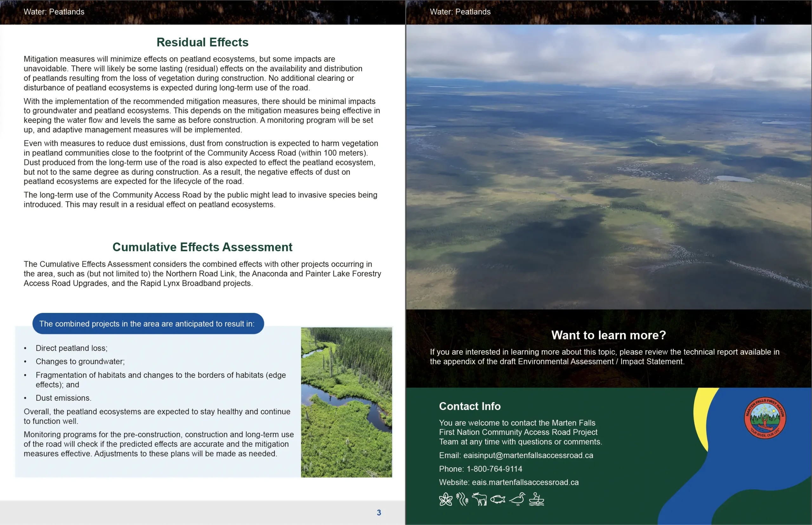This screenshot has width=812, height=525.
Task: Click the canoe paddler icon
Action: coord(536,499)
